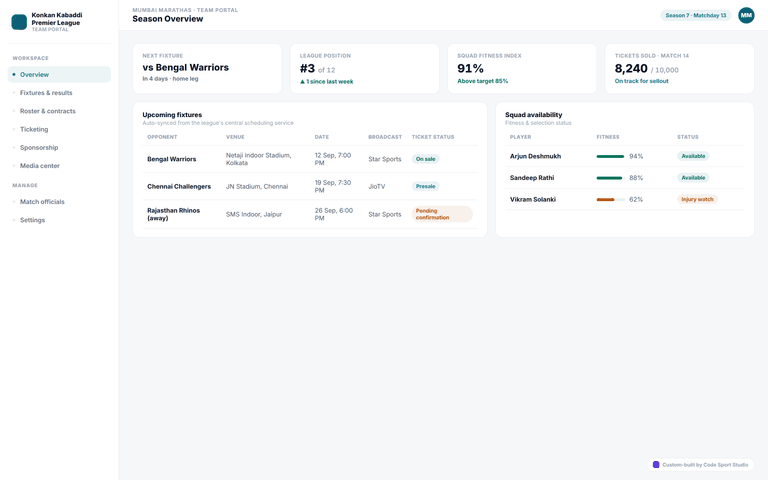The image size is (768, 480).
Task: Click Arjun Deshmukh's fitness bar
Action: (x=610, y=156)
